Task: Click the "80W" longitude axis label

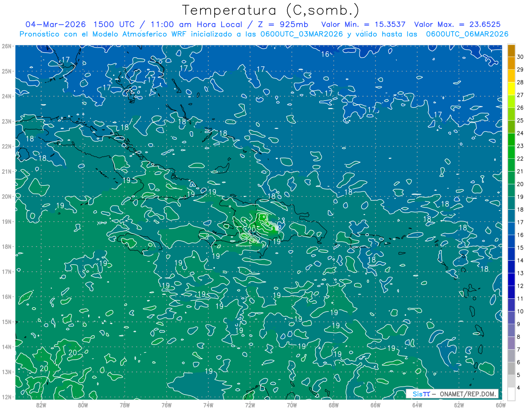Action: click(x=83, y=404)
